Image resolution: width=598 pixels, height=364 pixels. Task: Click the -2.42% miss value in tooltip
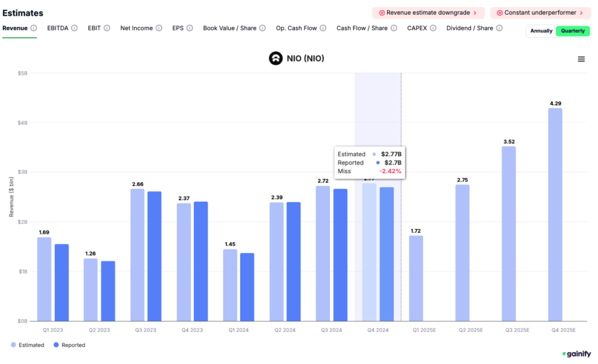click(390, 171)
